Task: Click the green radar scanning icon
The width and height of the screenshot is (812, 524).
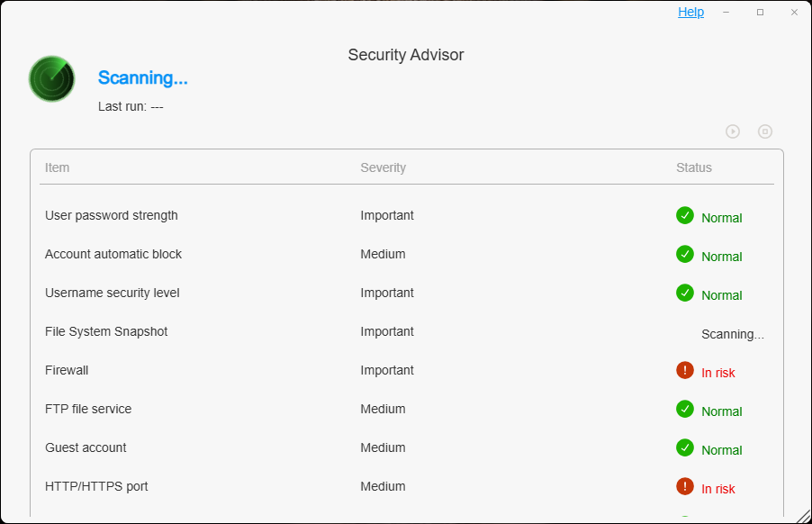Action: click(51, 78)
